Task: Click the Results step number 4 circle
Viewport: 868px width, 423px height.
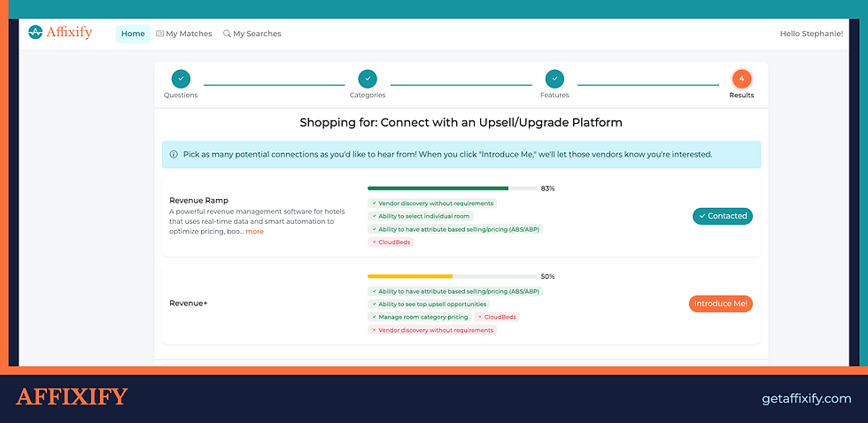Action: pos(741,79)
